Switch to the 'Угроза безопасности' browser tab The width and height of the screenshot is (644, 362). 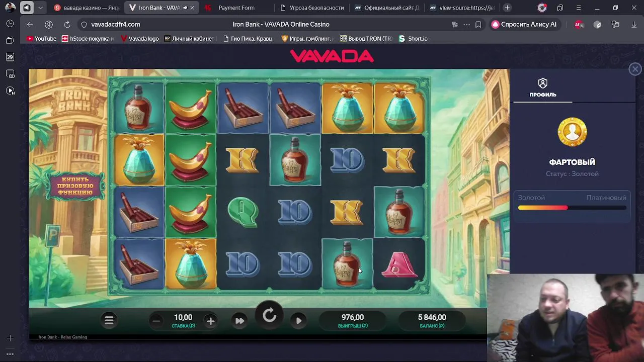click(311, 8)
